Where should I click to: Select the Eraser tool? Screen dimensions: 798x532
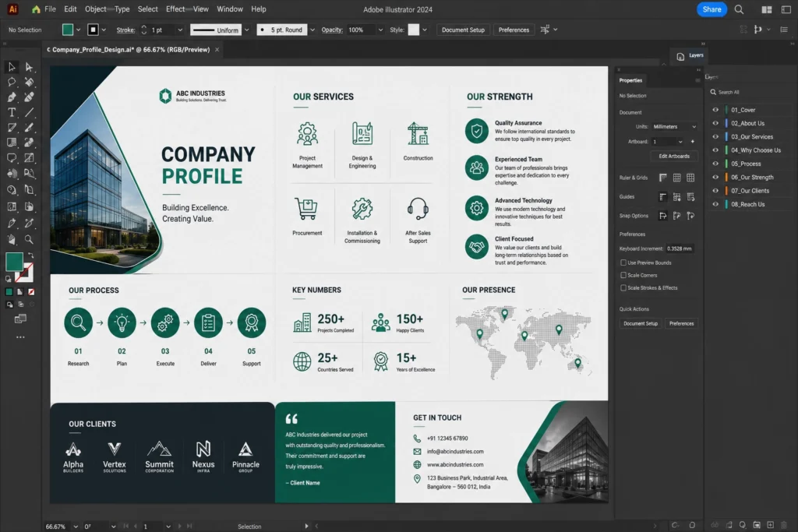coord(29,143)
